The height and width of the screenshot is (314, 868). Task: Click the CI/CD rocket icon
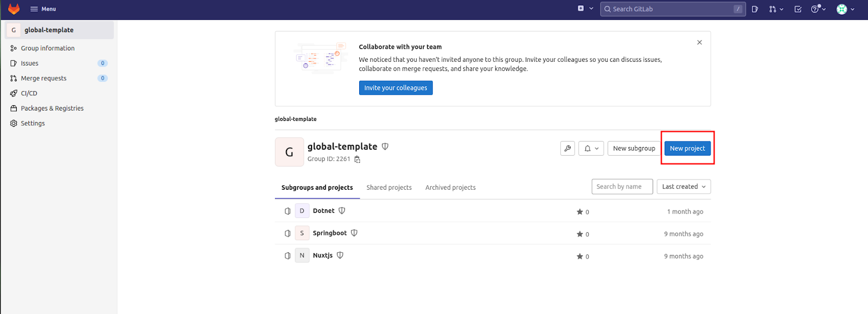pos(14,93)
